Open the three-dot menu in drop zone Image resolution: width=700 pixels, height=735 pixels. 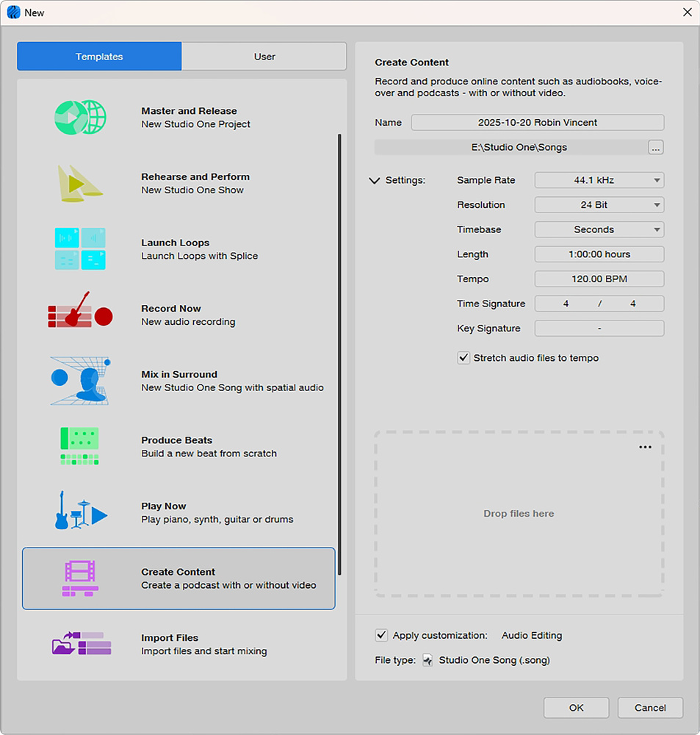(645, 448)
